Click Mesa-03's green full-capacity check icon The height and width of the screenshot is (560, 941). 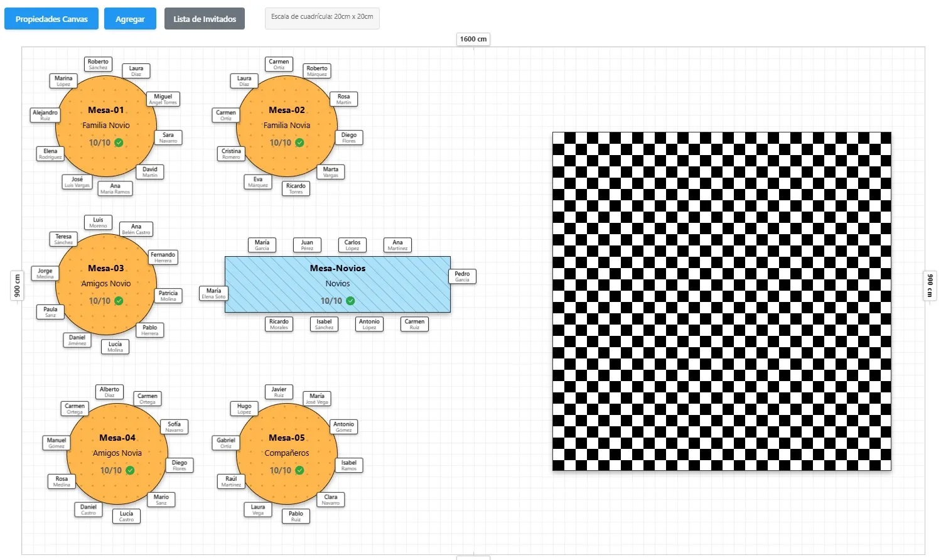click(119, 301)
